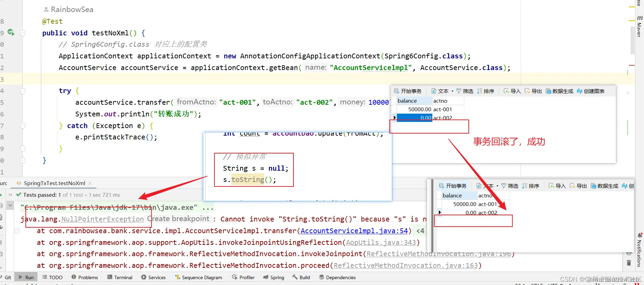Viewport: 644px width, 285px height.
Task: Collapse the catch block fold marker
Action: click(23, 126)
